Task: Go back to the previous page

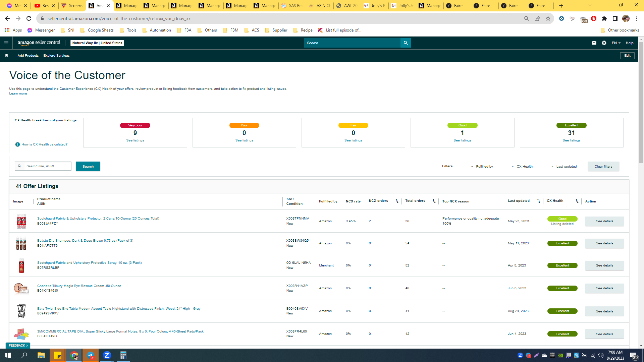Action: coord(7,18)
